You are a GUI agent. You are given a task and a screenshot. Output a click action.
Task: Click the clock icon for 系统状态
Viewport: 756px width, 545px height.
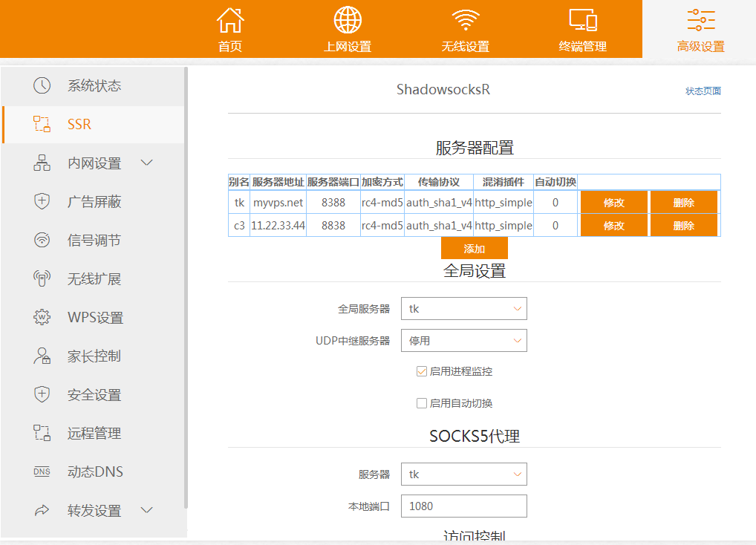[42, 85]
